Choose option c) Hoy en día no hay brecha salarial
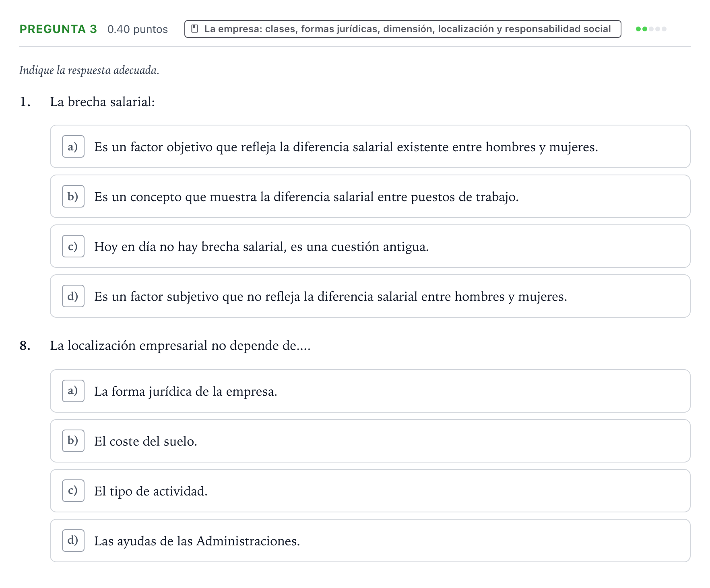 (x=370, y=246)
